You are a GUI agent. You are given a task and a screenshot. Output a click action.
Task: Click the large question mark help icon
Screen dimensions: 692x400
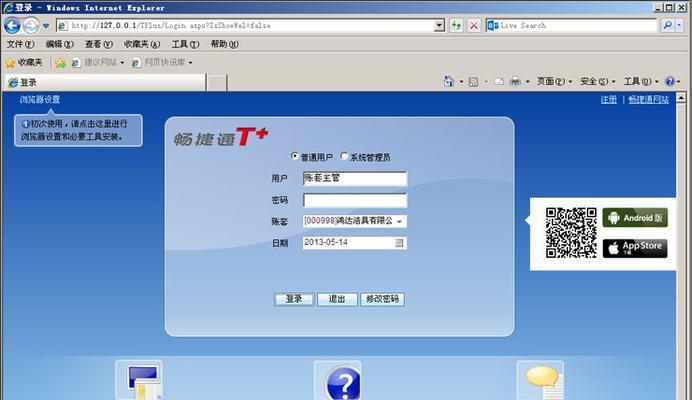click(x=338, y=381)
